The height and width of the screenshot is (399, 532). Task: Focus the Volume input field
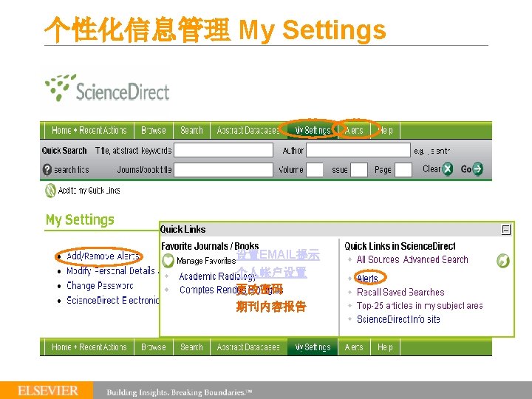(x=315, y=170)
